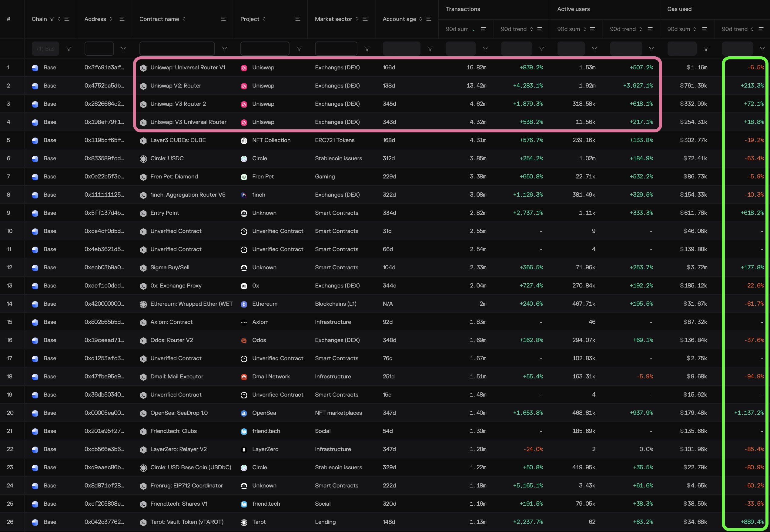Sort by the Market sector column
This screenshot has height=532, width=770.
(357, 19)
